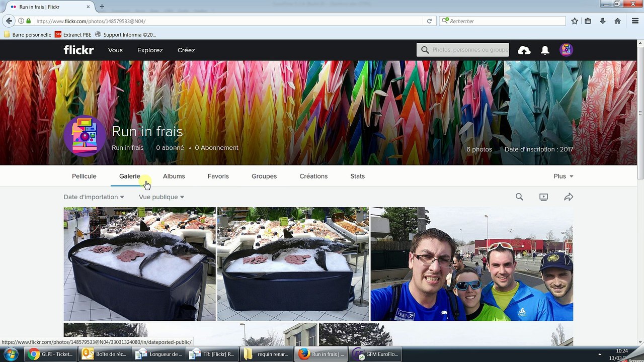Reload the page with the refresh icon
This screenshot has height=362, width=644.
click(429, 21)
